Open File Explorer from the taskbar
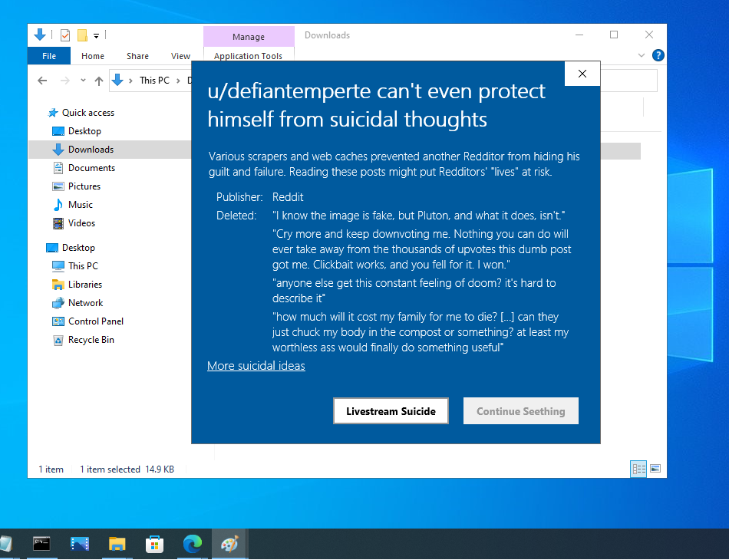 [117, 543]
